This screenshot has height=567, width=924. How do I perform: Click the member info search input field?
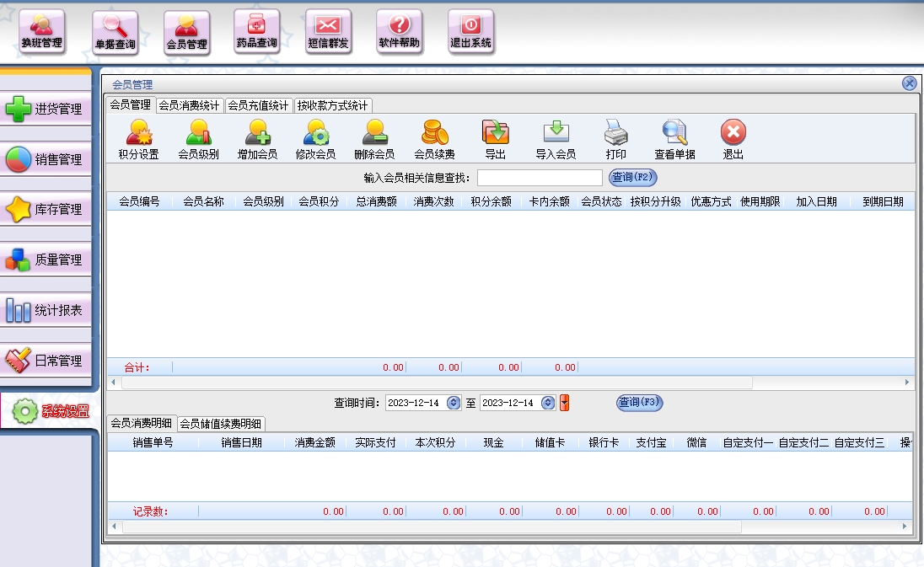coord(540,178)
